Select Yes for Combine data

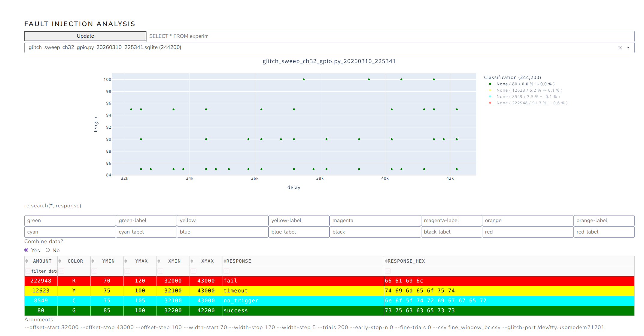tap(26, 250)
